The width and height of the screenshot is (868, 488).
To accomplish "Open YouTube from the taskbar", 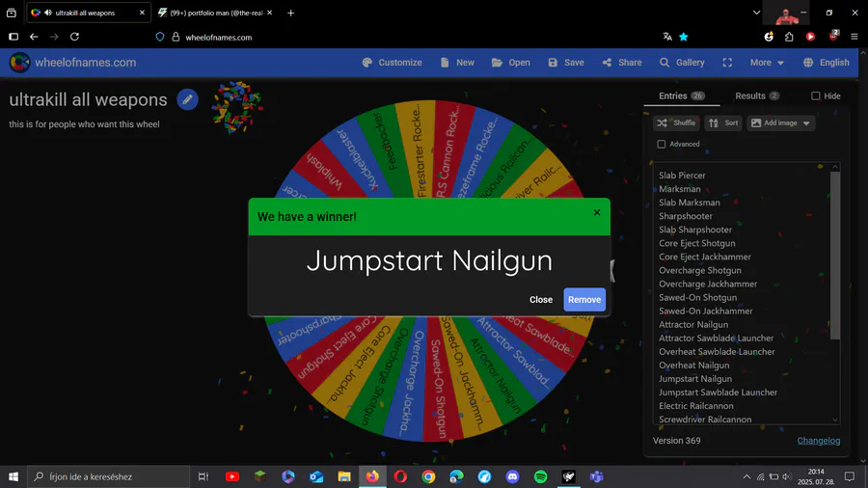I will click(231, 476).
